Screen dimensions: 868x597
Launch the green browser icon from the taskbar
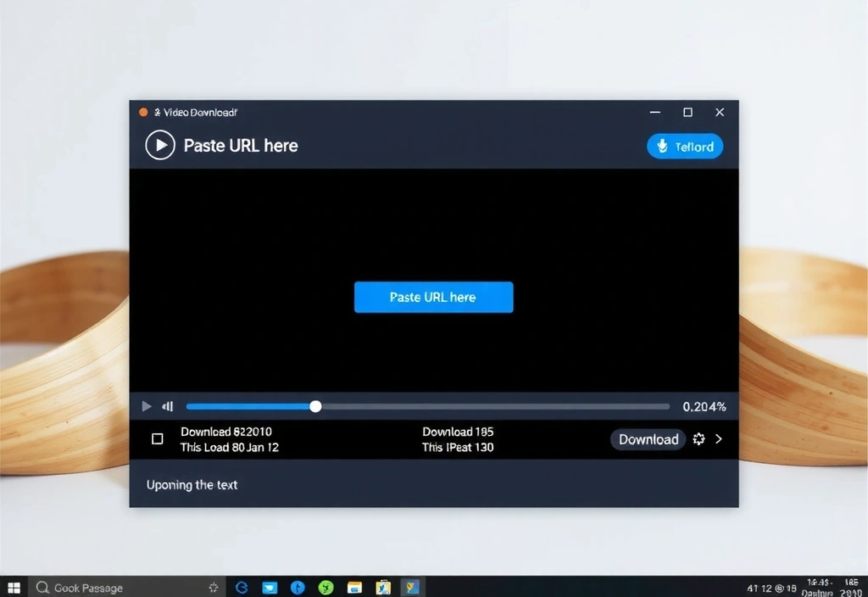tap(325, 587)
